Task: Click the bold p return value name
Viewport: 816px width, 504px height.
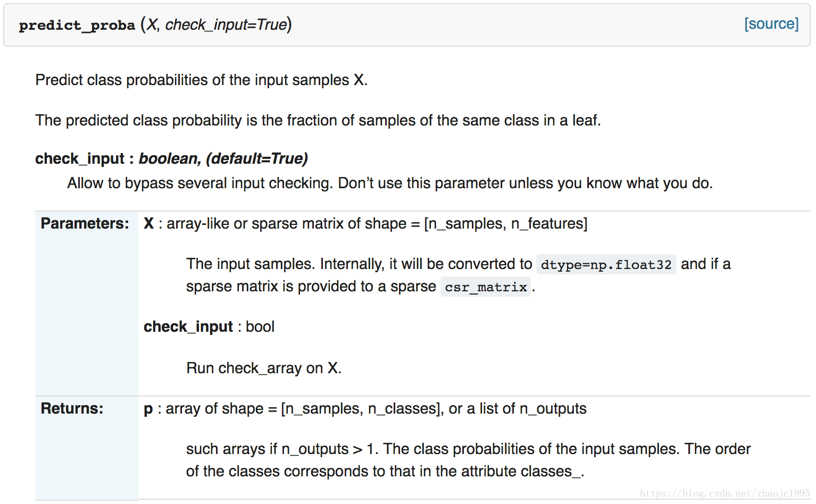Action: click(x=148, y=409)
